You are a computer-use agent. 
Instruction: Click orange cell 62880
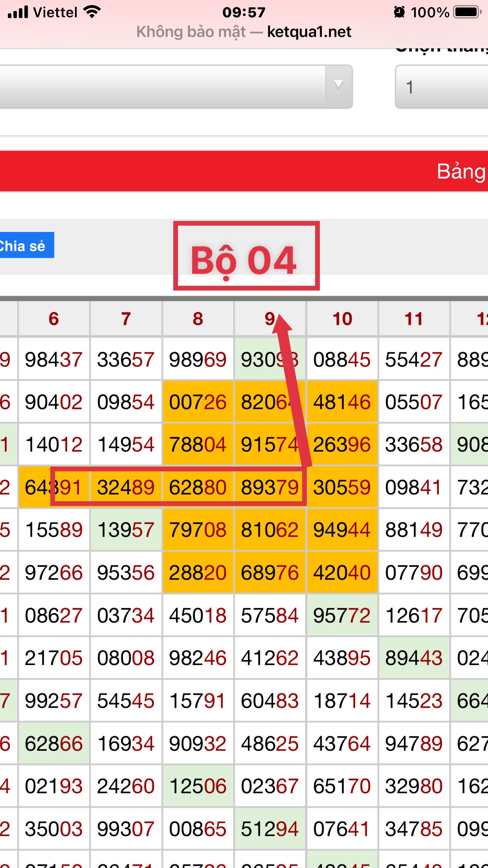pyautogui.click(x=198, y=487)
